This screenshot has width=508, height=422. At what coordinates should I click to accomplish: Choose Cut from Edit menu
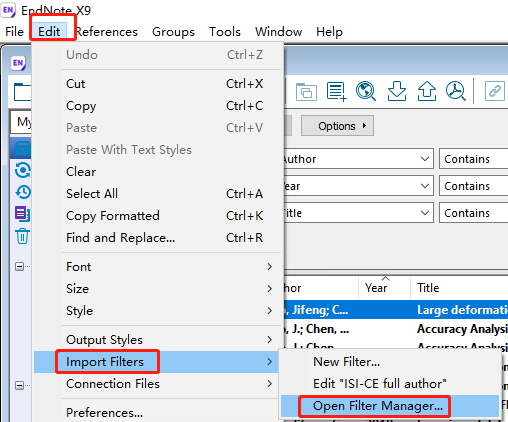[157, 84]
